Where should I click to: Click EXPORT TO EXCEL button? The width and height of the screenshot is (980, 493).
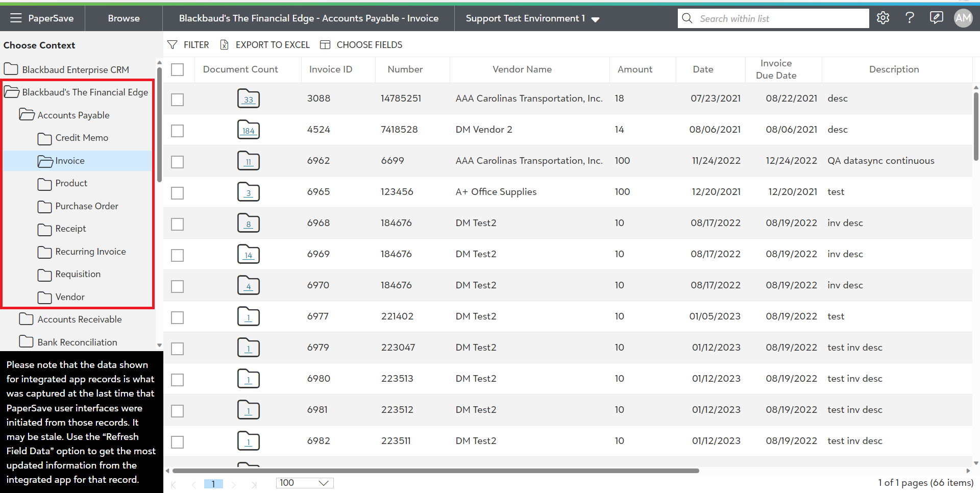(265, 45)
